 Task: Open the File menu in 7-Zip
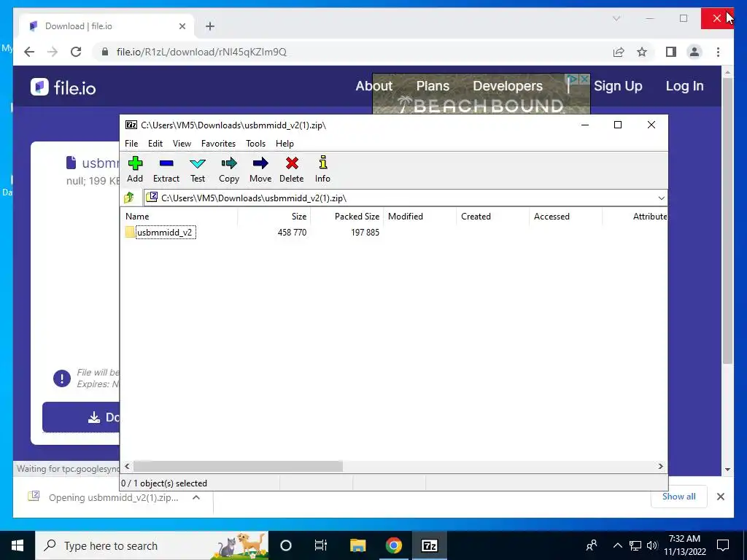click(131, 144)
